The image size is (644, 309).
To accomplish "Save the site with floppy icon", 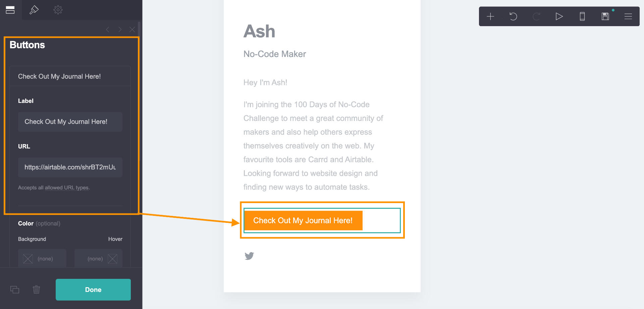I will coord(605,16).
